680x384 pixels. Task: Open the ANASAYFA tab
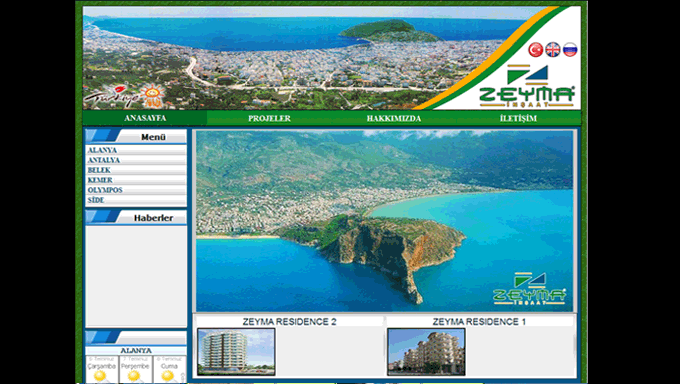pyautogui.click(x=145, y=118)
